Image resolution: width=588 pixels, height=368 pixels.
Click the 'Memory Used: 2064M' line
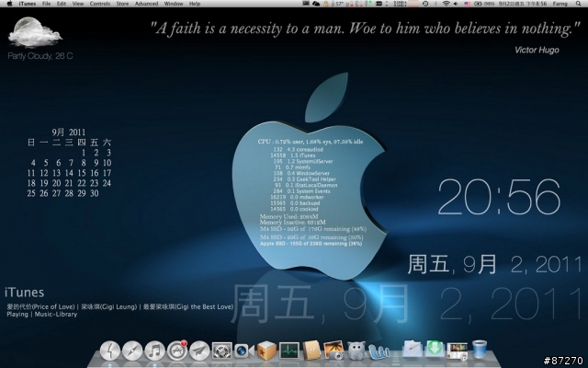(x=288, y=217)
